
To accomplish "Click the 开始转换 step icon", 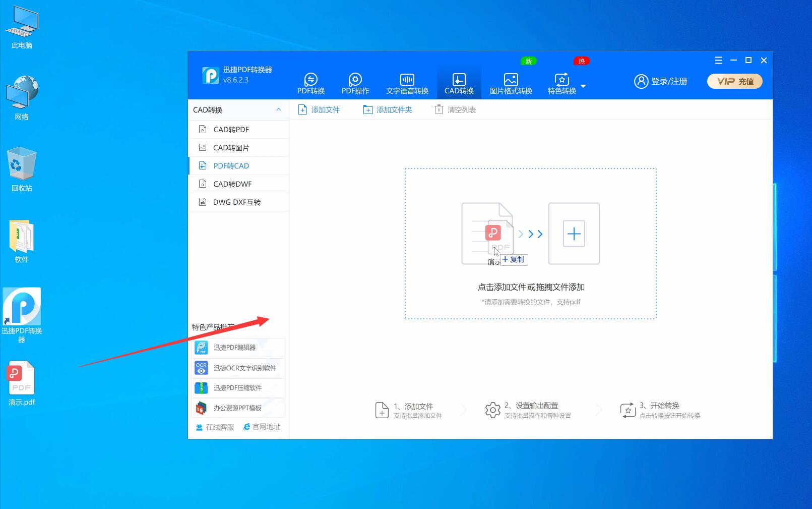I will click(628, 410).
